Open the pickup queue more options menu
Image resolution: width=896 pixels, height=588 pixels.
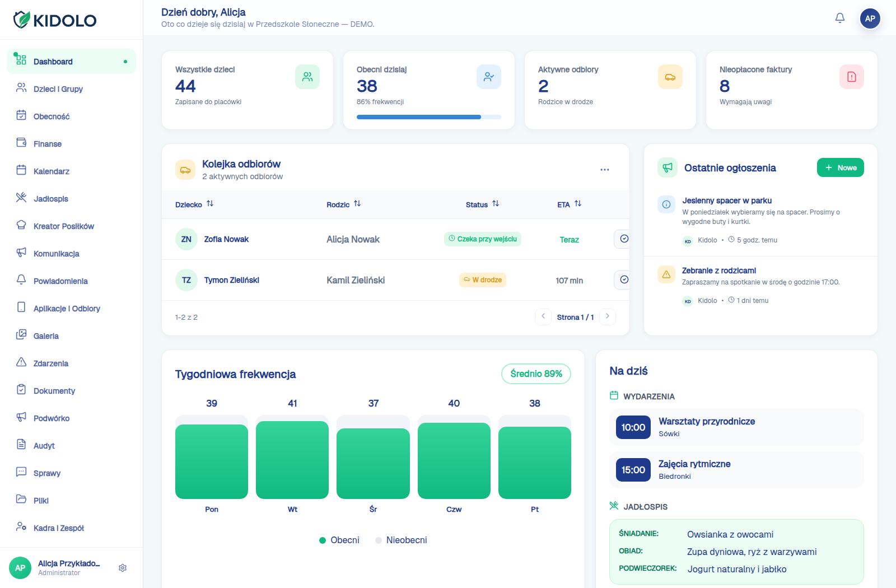point(605,170)
